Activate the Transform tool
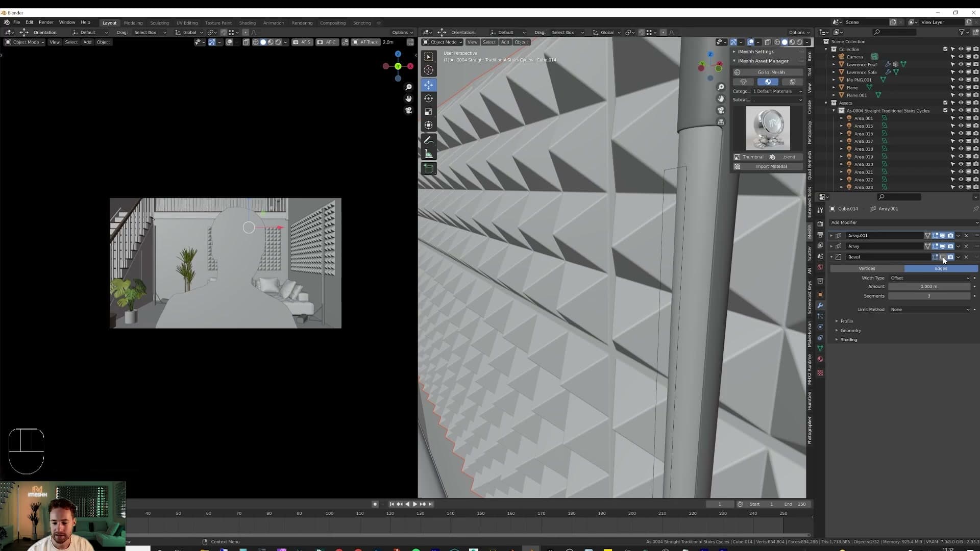Viewport: 980px width, 551px height. [x=429, y=125]
